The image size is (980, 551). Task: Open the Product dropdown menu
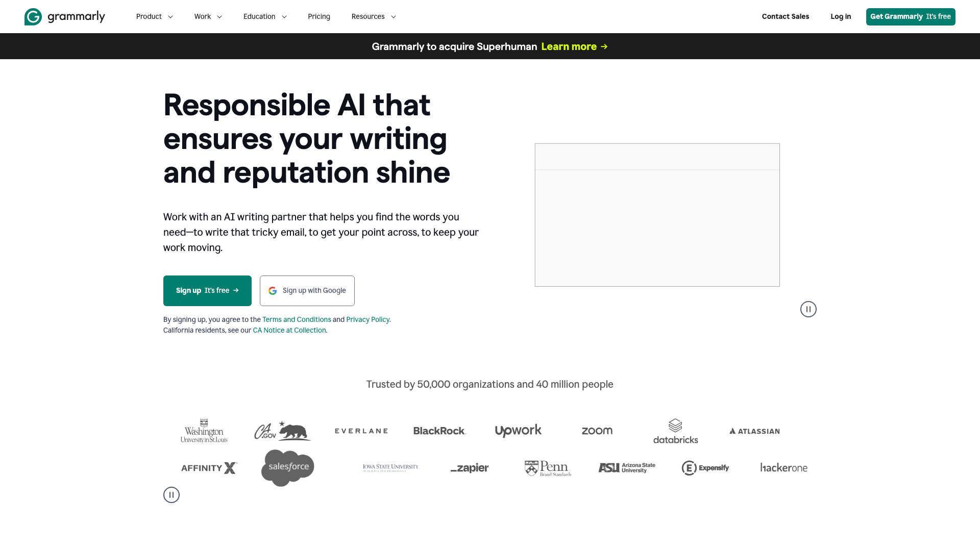[155, 16]
